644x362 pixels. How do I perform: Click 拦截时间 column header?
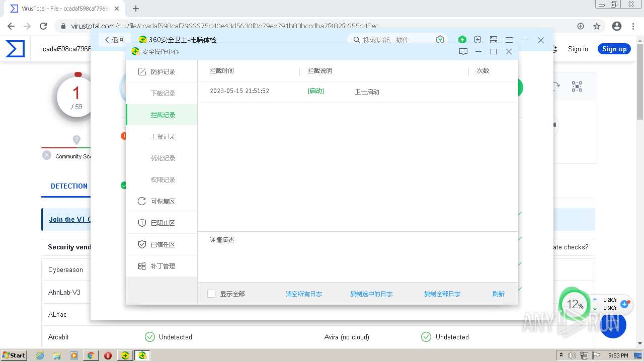(x=222, y=71)
